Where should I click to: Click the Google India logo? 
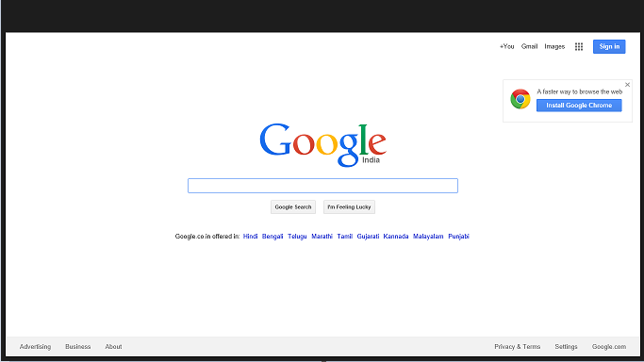pos(322,145)
